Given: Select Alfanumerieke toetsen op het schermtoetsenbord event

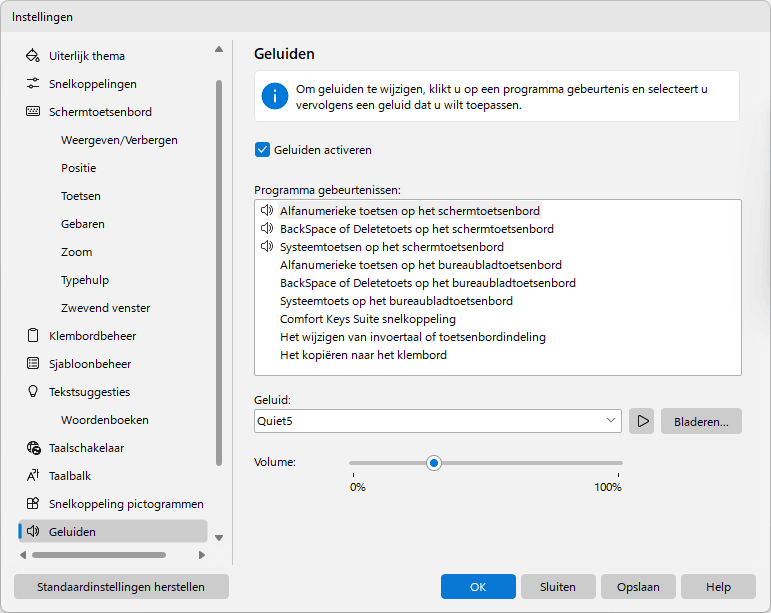Looking at the screenshot, I should 410,211.
